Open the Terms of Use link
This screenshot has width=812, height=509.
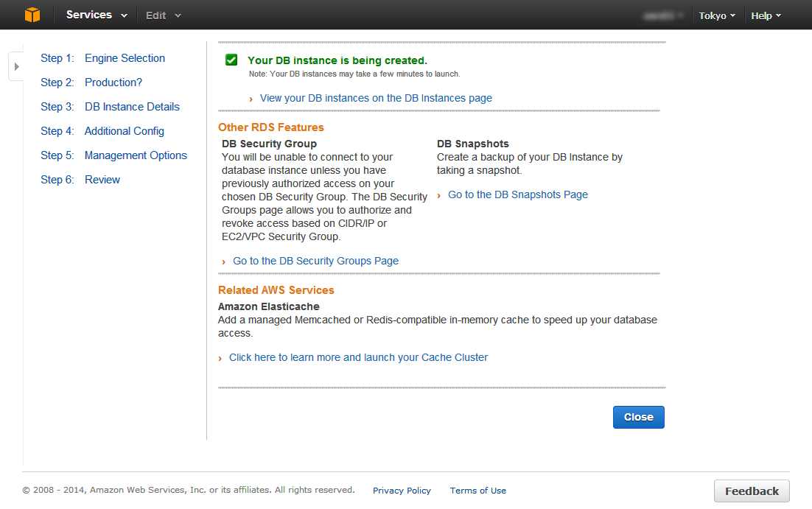click(478, 491)
